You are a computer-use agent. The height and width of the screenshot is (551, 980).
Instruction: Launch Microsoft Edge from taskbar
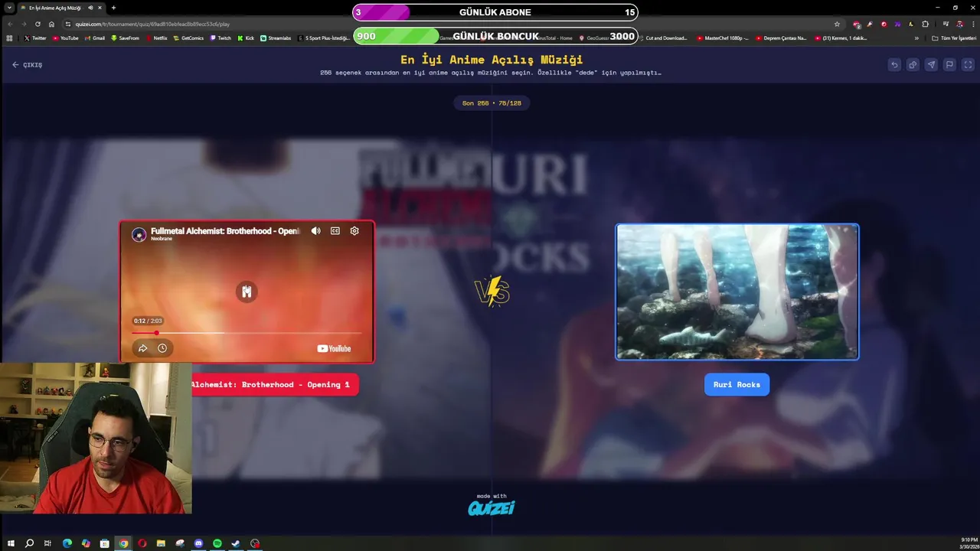click(67, 543)
